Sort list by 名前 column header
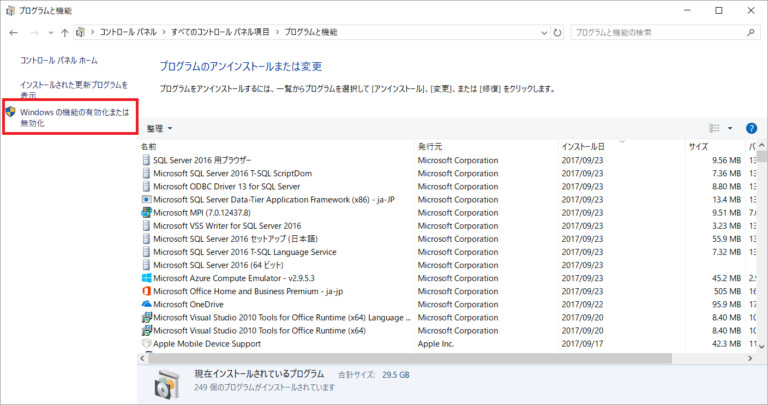This screenshot has height=405, width=768. pos(149,146)
